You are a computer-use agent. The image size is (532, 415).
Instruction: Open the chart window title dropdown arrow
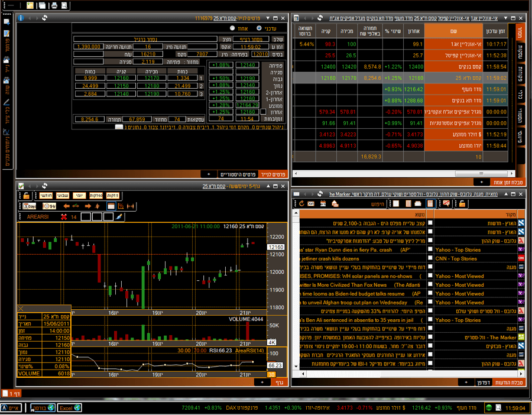click(268, 186)
